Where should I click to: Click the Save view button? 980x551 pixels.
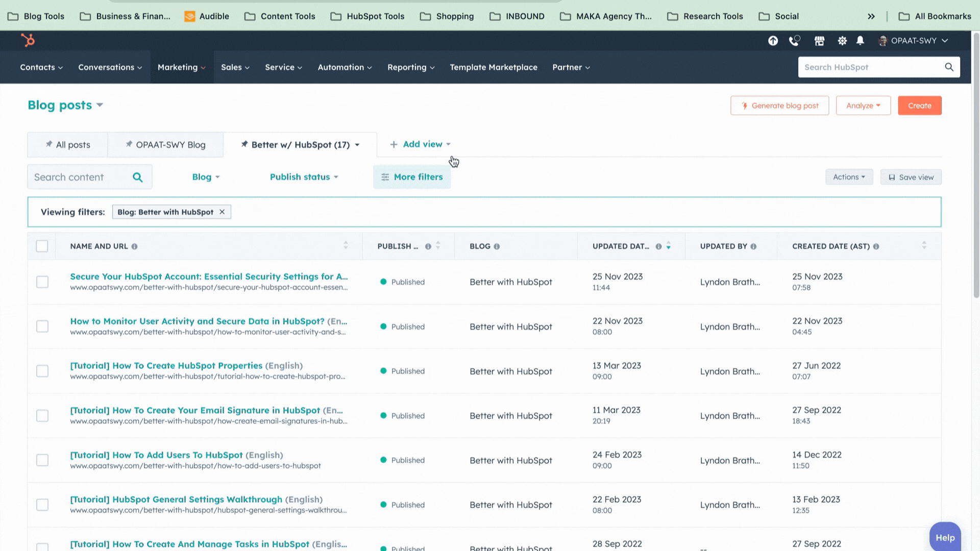coord(911,177)
